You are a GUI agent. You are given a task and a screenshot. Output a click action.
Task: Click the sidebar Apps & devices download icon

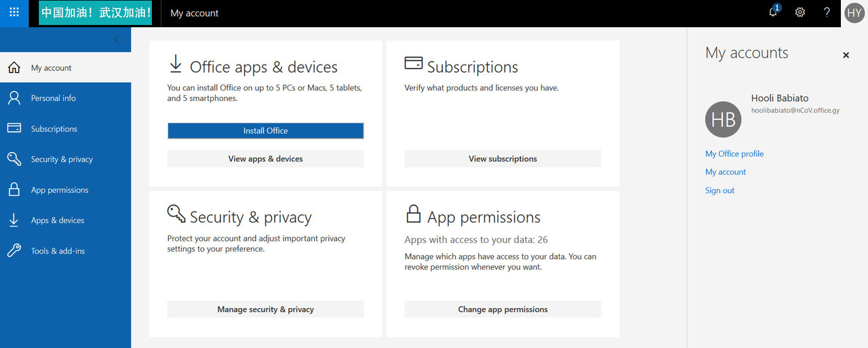[x=14, y=220]
